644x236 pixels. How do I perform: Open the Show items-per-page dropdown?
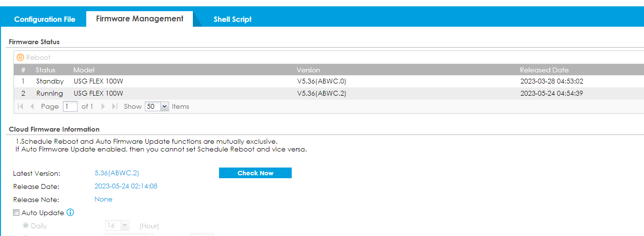pyautogui.click(x=164, y=106)
